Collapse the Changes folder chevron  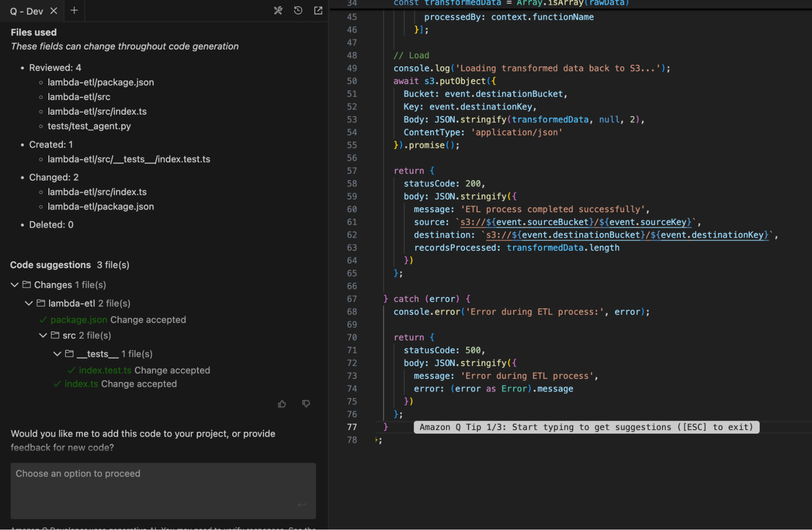15,285
